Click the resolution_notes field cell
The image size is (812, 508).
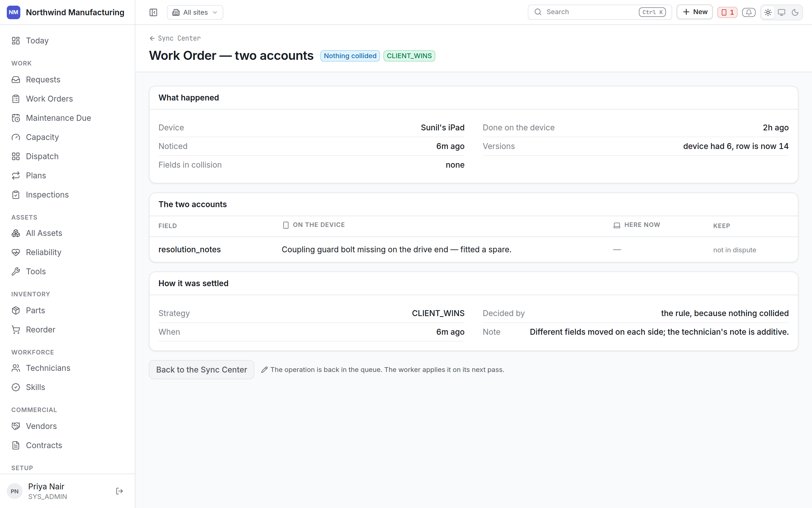tap(189, 250)
